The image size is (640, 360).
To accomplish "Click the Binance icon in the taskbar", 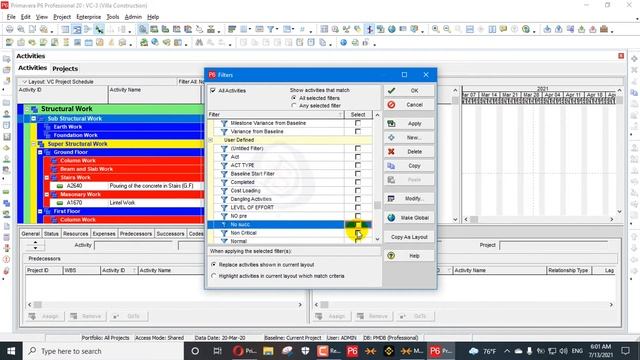I will coord(389,351).
